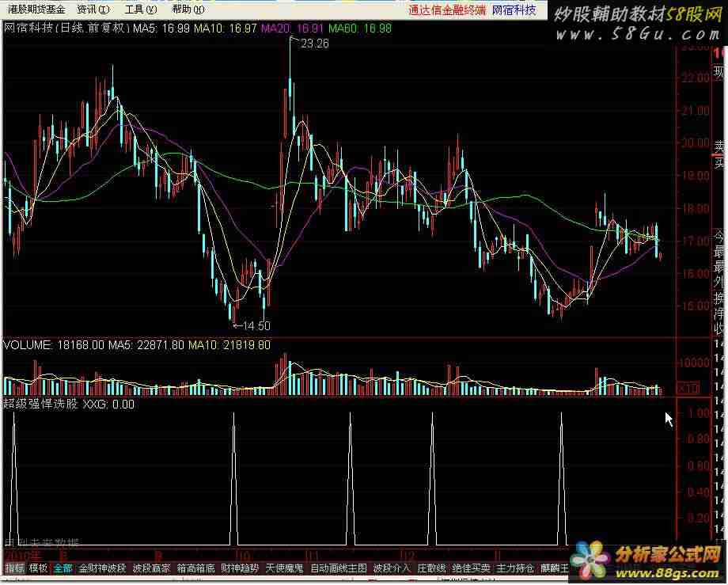The height and width of the screenshot is (585, 728).
Task: Click the 网宿科技(日线,前复权) chart title
Action: pyautogui.click(x=67, y=28)
